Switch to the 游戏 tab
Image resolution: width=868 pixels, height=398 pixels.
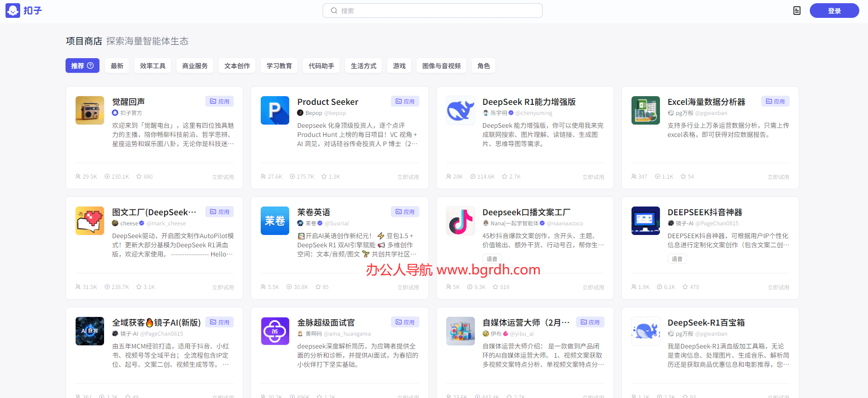click(x=399, y=65)
